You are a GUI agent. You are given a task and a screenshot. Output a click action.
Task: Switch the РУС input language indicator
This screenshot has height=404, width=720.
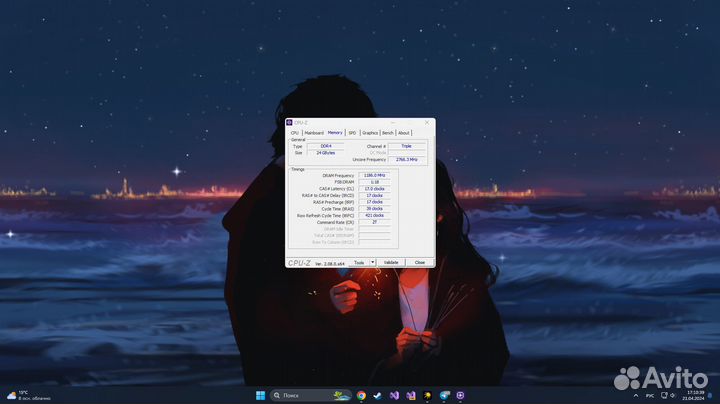[650, 395]
